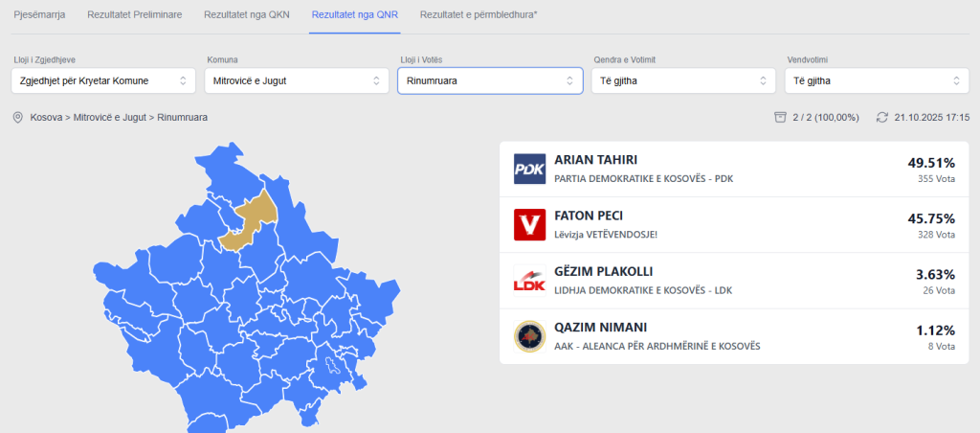Click the refresh timestamp icon

pos(881,117)
